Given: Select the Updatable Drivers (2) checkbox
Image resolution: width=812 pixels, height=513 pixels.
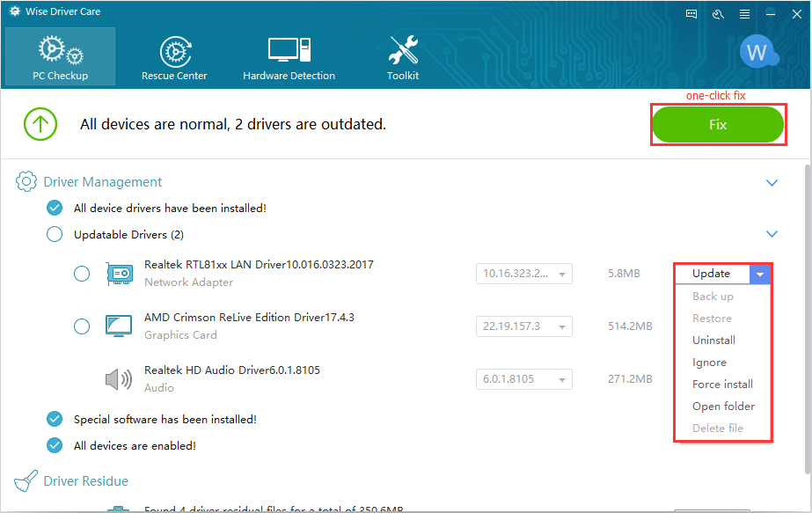Looking at the screenshot, I should click(x=55, y=234).
